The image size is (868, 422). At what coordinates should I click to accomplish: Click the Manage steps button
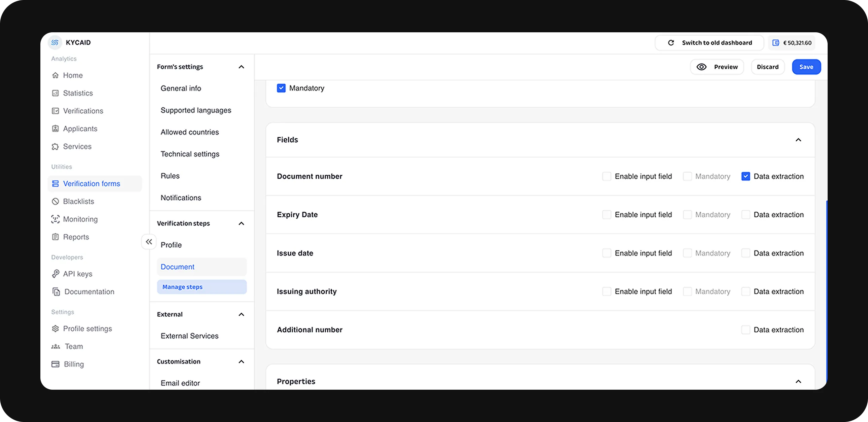tap(202, 287)
